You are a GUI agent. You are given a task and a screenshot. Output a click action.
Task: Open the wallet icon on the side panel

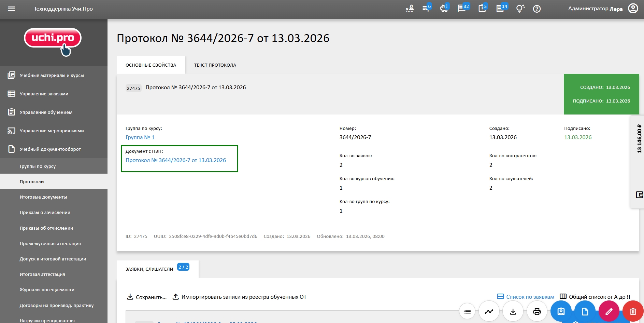pyautogui.click(x=639, y=195)
